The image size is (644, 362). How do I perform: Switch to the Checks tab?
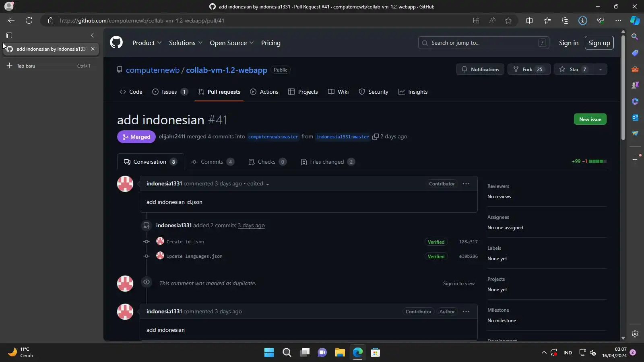267,162
